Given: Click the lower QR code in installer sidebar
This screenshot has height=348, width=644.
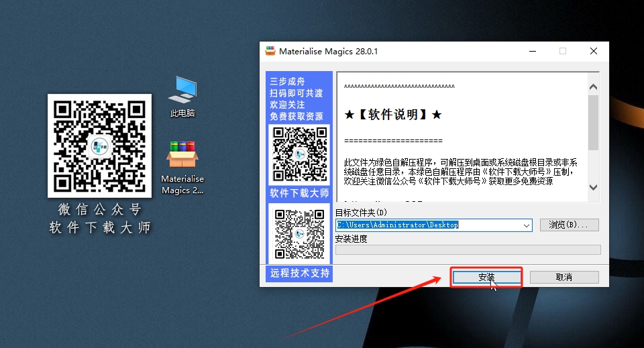Looking at the screenshot, I should tap(299, 234).
